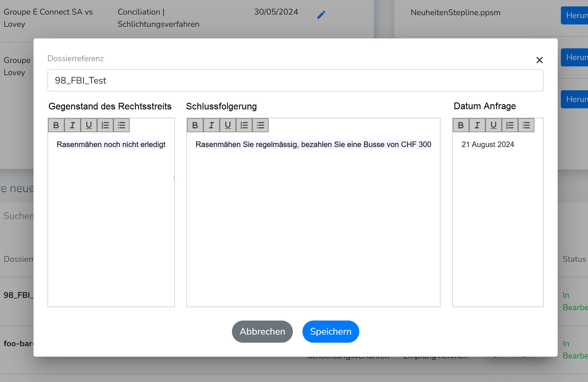Click the '21 August 2024' date text
588x382 pixels.
point(488,144)
